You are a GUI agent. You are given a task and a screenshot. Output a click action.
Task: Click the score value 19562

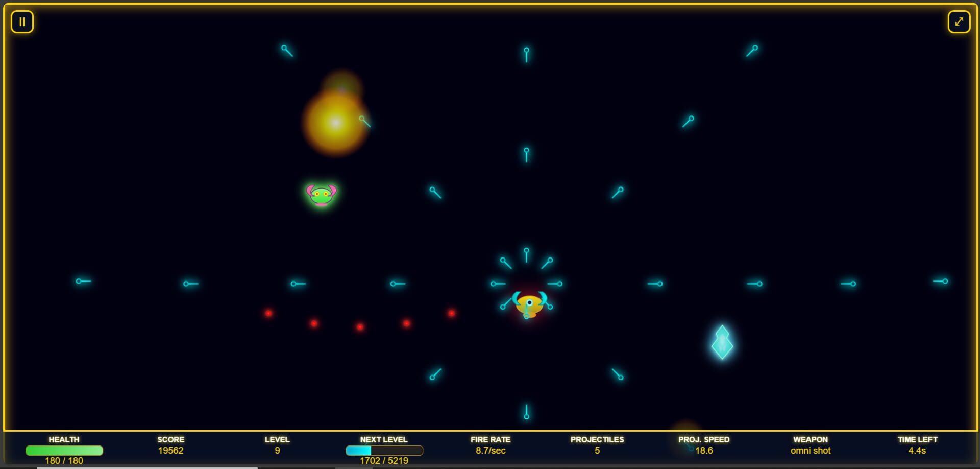(170, 451)
